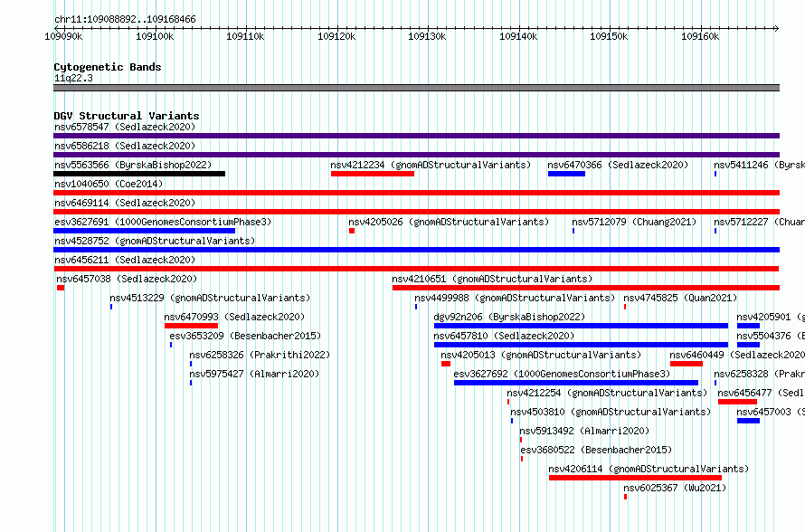Click nsv6470993 (Sedlazeck2020) red bar
The height and width of the screenshot is (532, 805).
191,326
